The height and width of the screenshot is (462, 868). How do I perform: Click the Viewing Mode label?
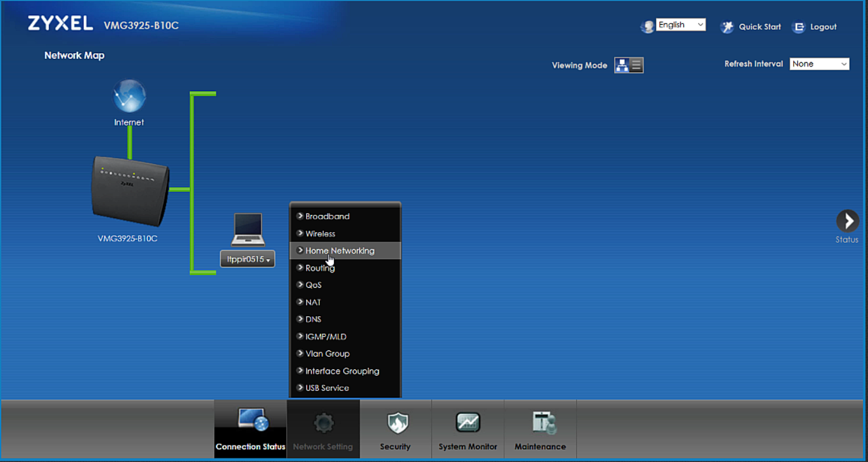pos(579,65)
